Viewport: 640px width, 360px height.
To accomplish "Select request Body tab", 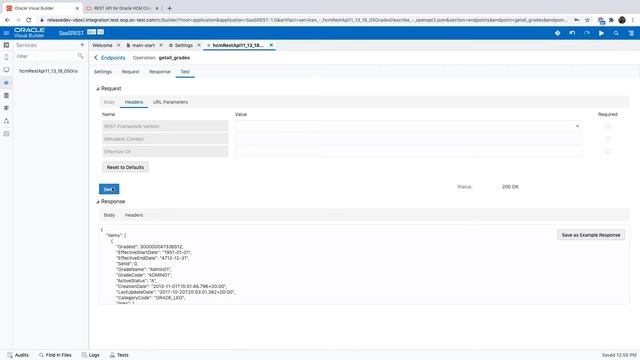I will [109, 102].
